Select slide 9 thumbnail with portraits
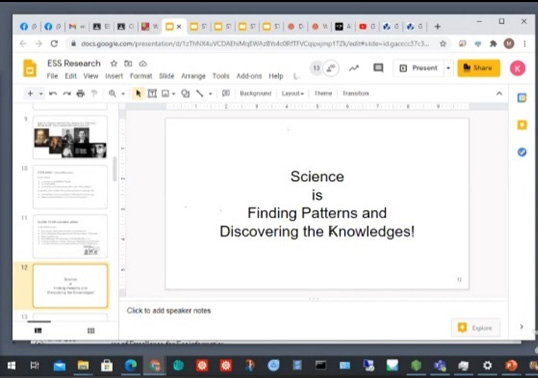The image size is (538, 378). point(70,137)
